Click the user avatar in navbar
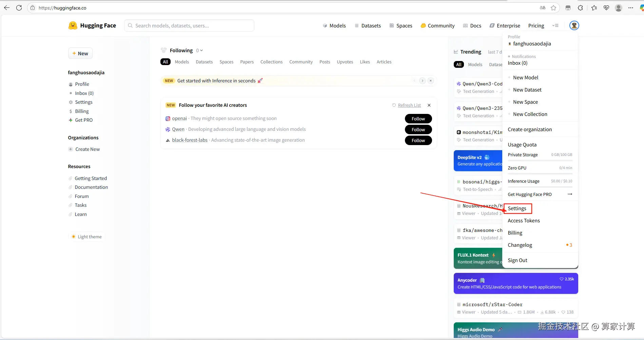This screenshot has width=644, height=340. pos(574,25)
